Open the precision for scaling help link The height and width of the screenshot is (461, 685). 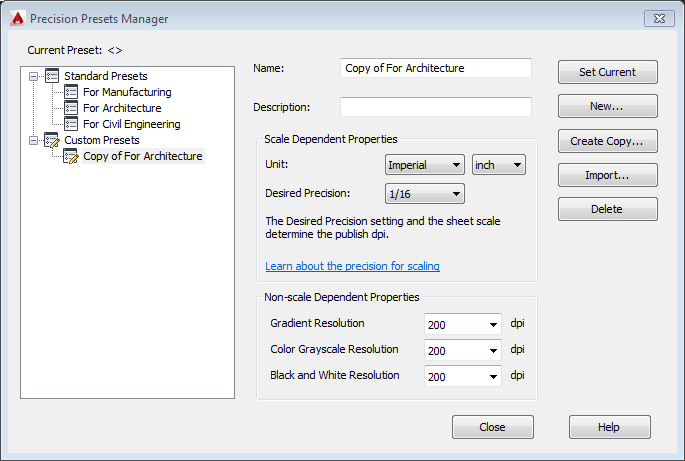click(x=352, y=267)
